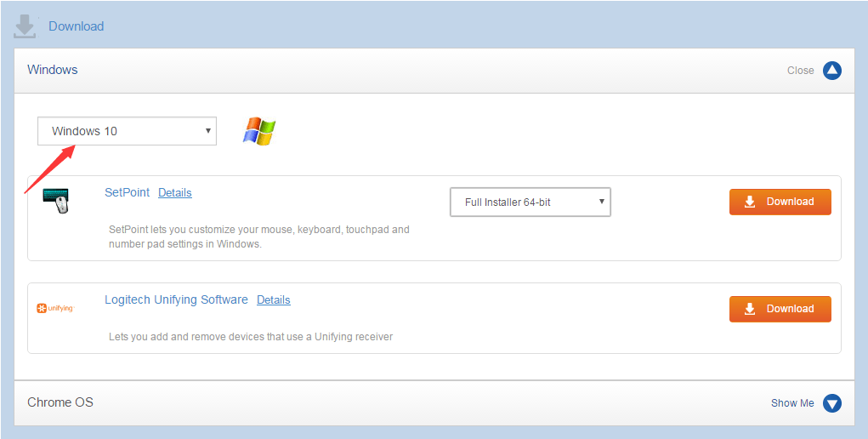The height and width of the screenshot is (439, 868).
Task: Download the SetPoint software
Action: point(780,202)
